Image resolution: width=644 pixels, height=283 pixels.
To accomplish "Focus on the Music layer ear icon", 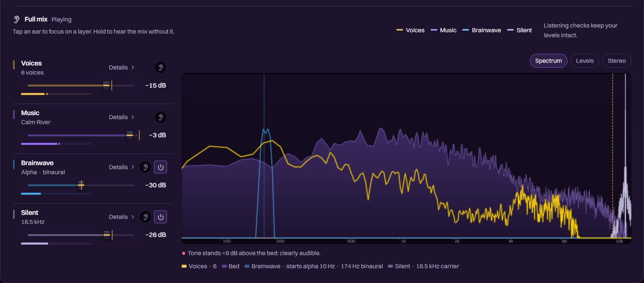I will click(160, 117).
